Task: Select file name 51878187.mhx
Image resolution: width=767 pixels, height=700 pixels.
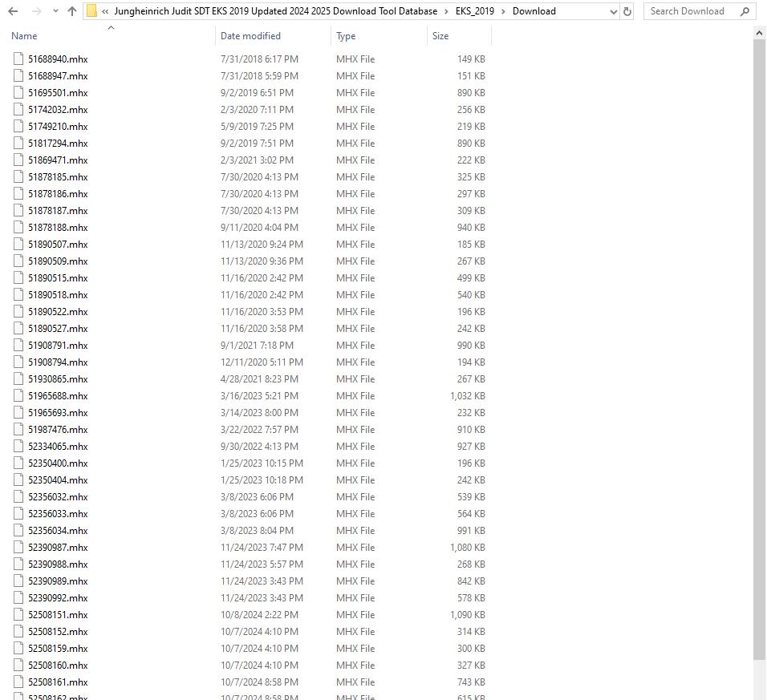Action: tap(58, 211)
